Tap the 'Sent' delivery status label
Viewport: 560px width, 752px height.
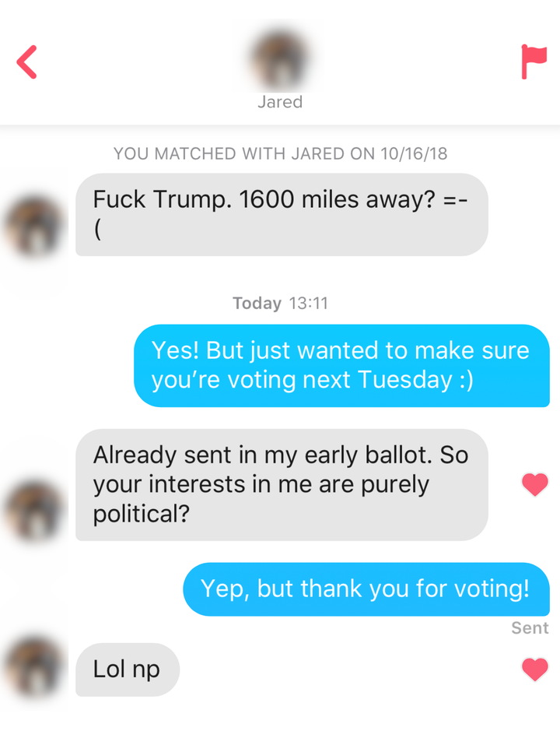[530, 628]
